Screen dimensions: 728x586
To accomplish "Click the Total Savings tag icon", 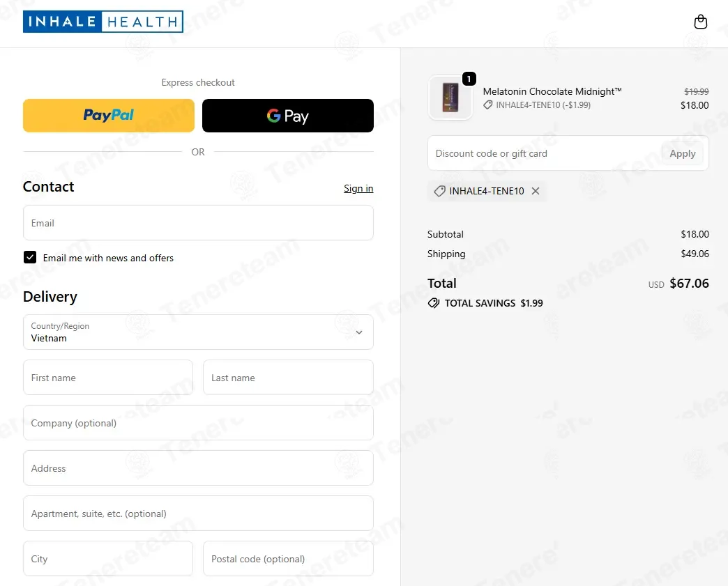I will [434, 303].
